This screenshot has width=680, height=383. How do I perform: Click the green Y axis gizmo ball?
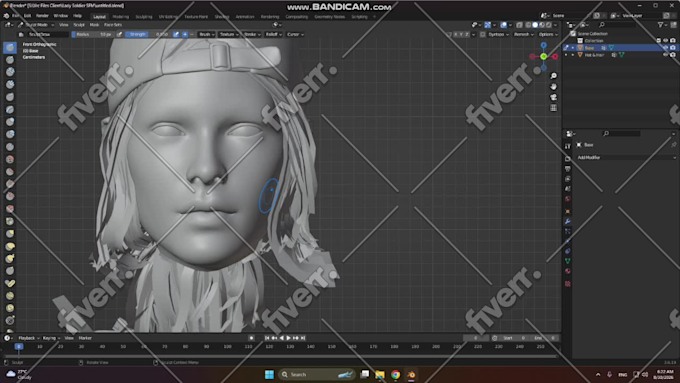click(543, 56)
